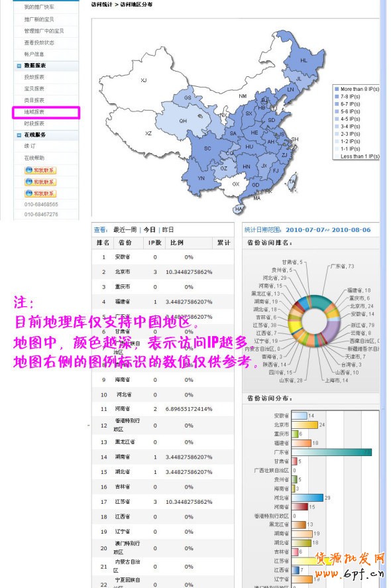Click the GD province on the map
391x588 pixels.
coord(256,185)
